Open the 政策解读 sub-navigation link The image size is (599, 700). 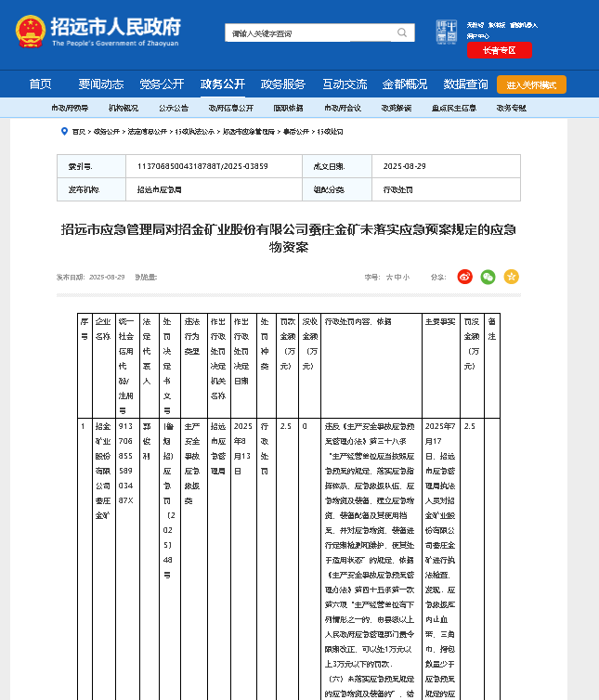coord(397,108)
